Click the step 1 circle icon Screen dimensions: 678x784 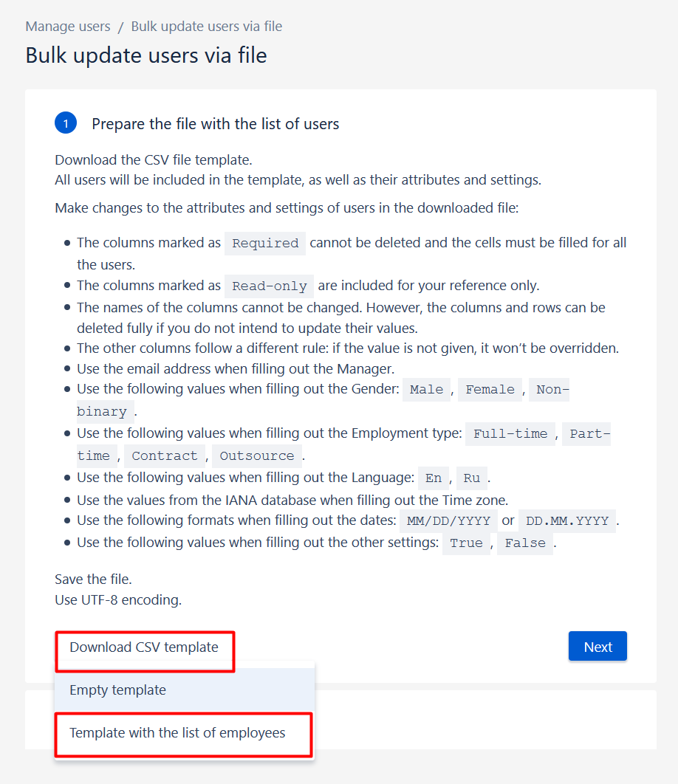66,123
